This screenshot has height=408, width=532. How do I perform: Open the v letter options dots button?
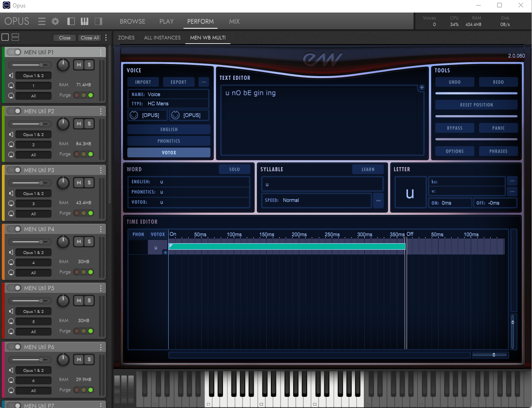(x=512, y=191)
